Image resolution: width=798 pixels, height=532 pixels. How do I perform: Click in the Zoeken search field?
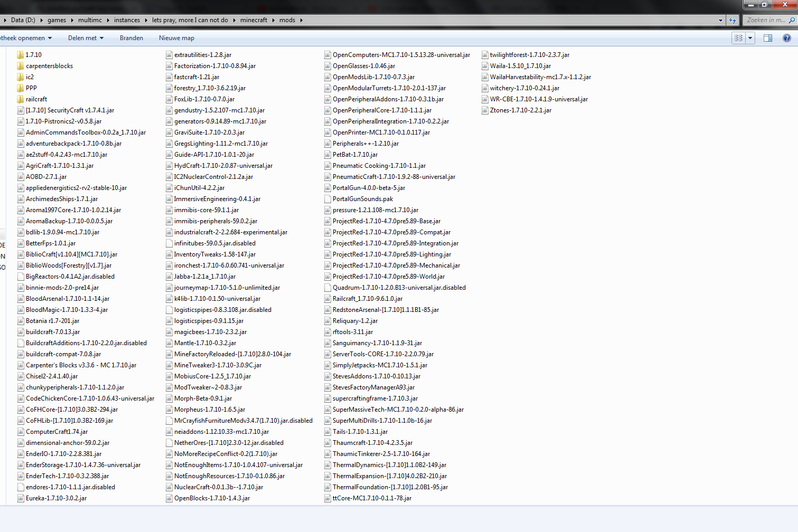tap(766, 20)
